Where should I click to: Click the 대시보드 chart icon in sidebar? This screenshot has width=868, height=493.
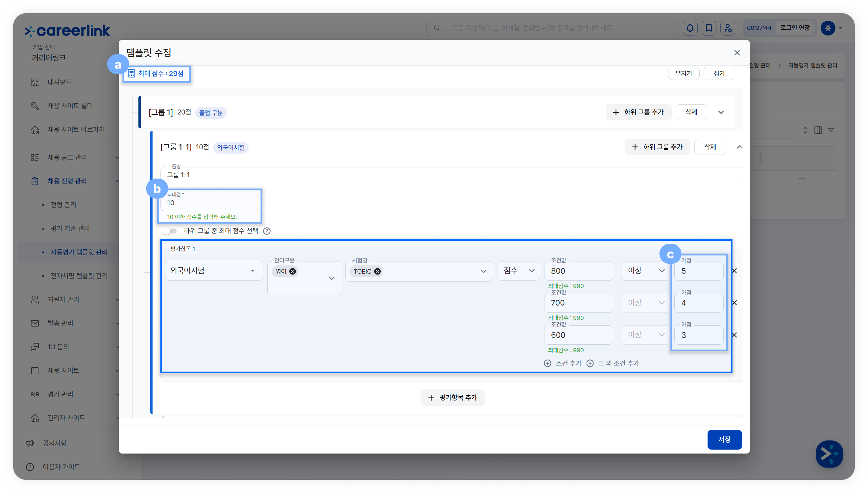[x=35, y=82]
